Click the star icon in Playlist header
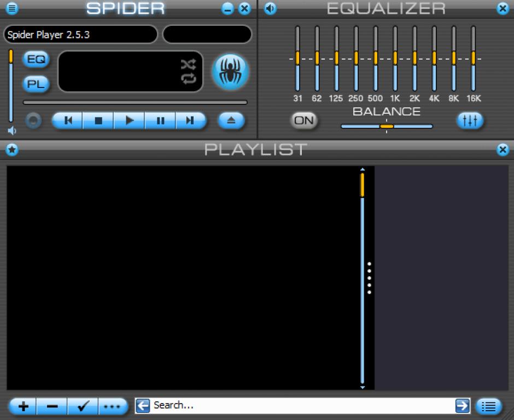514x420 pixels. (12, 150)
